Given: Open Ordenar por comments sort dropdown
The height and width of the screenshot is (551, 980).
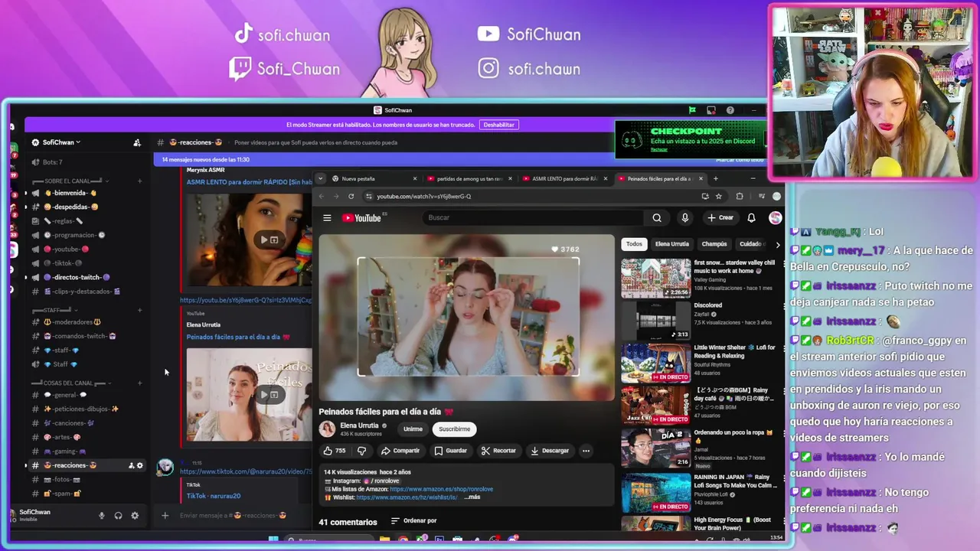Looking at the screenshot, I should tap(413, 521).
